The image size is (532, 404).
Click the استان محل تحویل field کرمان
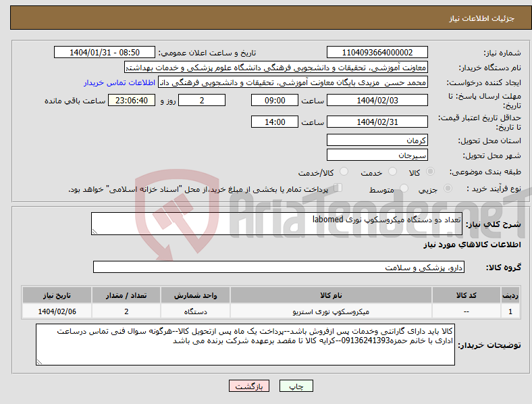(377, 140)
